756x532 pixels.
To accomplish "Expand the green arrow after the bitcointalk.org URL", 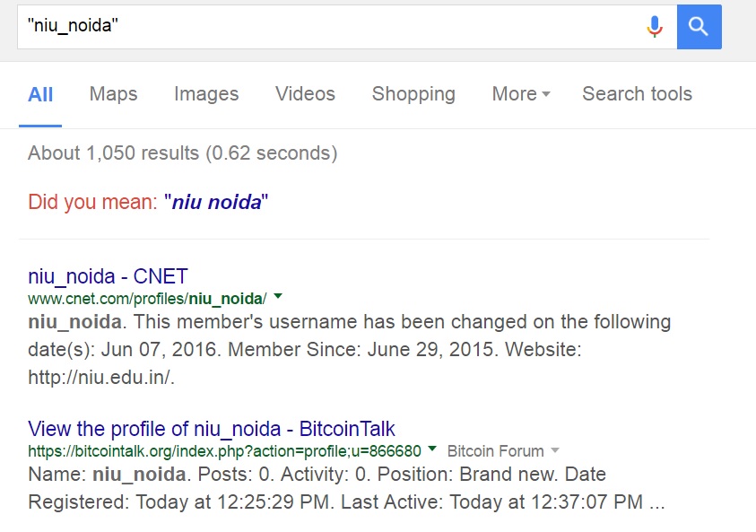I will tap(432, 449).
